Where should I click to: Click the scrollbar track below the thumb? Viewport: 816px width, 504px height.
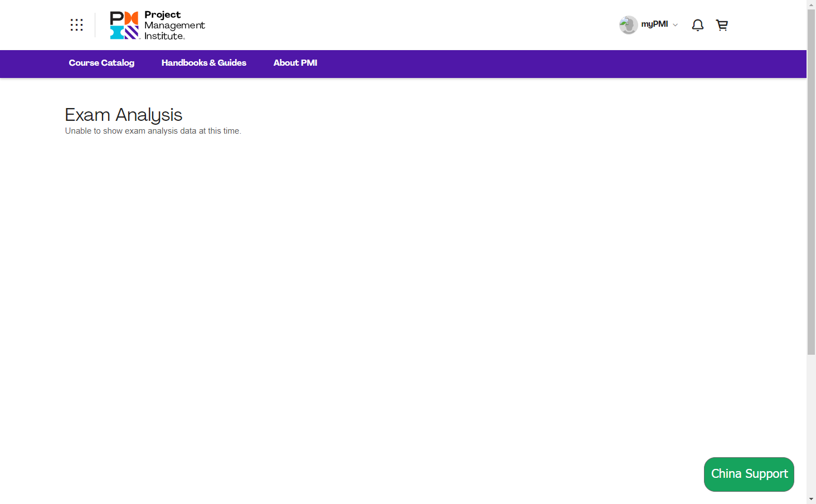tap(811, 423)
